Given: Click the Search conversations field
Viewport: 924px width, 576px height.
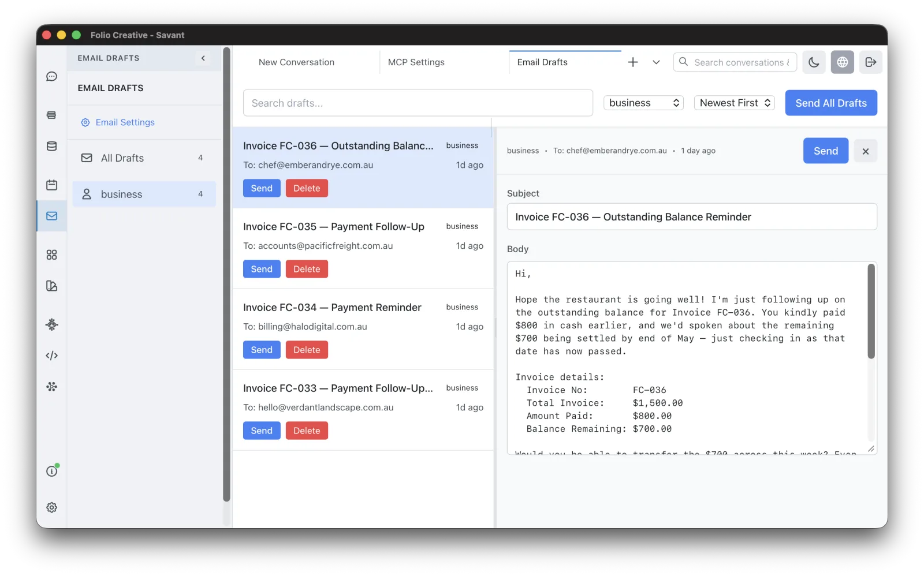Looking at the screenshot, I should pos(735,62).
